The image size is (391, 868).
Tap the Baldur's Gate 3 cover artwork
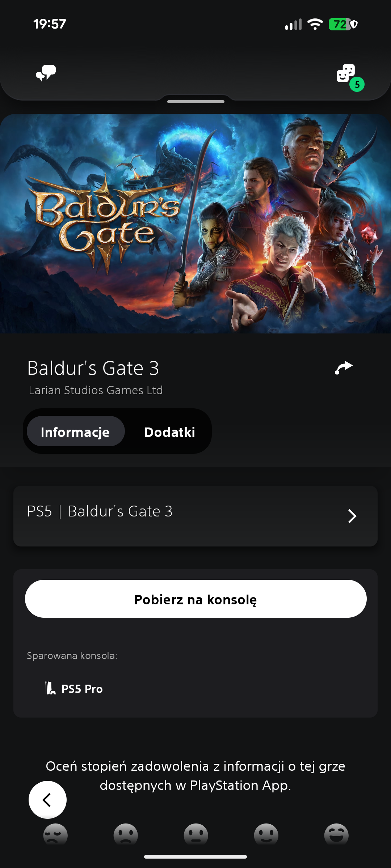(x=195, y=224)
